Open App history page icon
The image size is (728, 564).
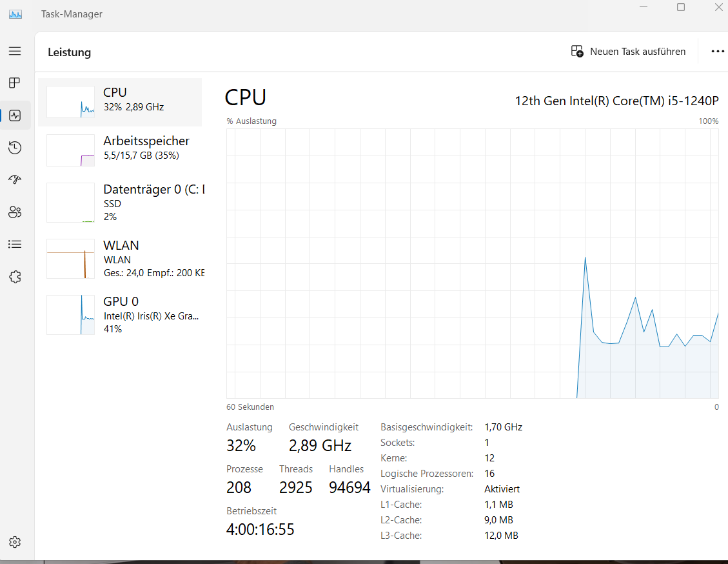pos(15,148)
